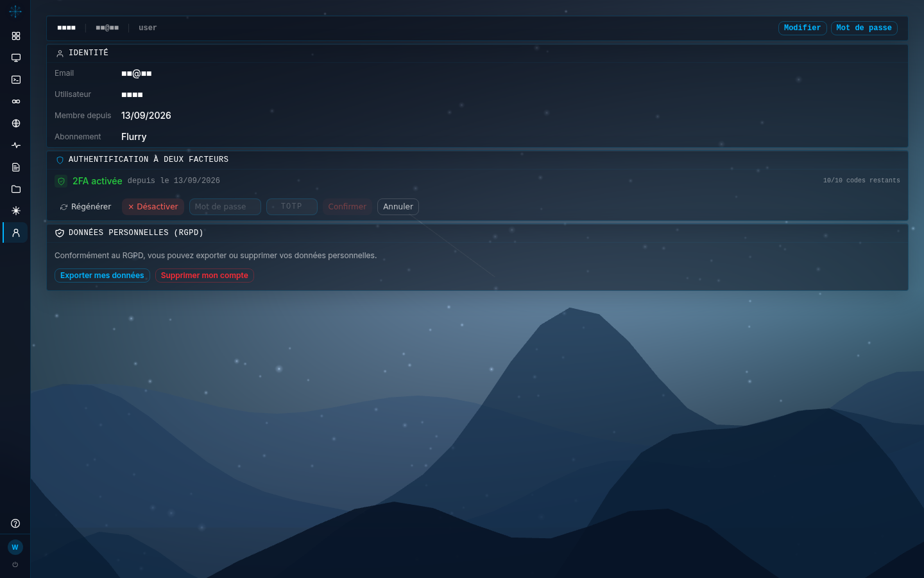This screenshot has height=578, width=924.
Task: Open the help question mark icon
Action: 15,523
